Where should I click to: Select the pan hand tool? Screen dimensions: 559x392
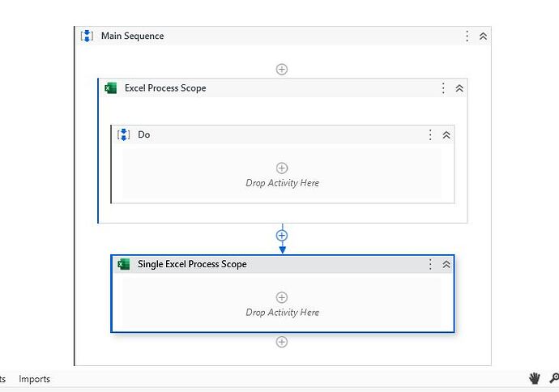pos(534,378)
